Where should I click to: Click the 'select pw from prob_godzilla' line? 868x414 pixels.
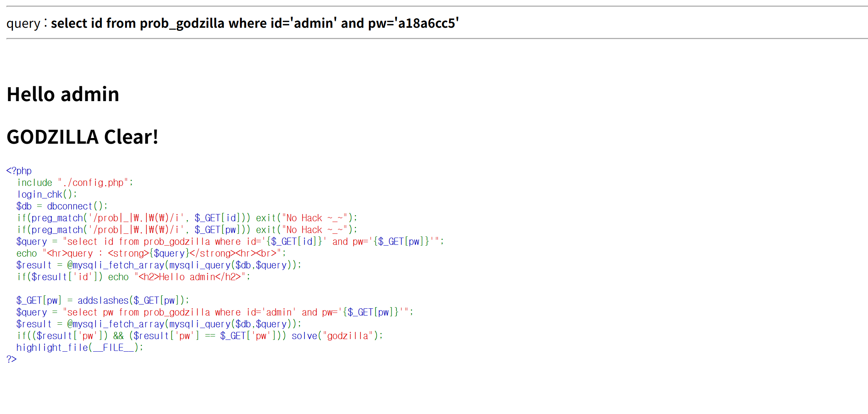click(214, 312)
